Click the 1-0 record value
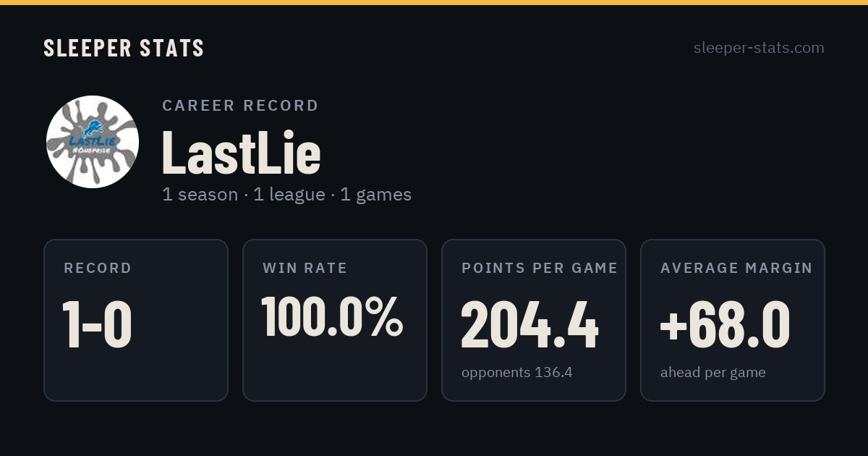Screen dimensions: 868x456 (97, 325)
